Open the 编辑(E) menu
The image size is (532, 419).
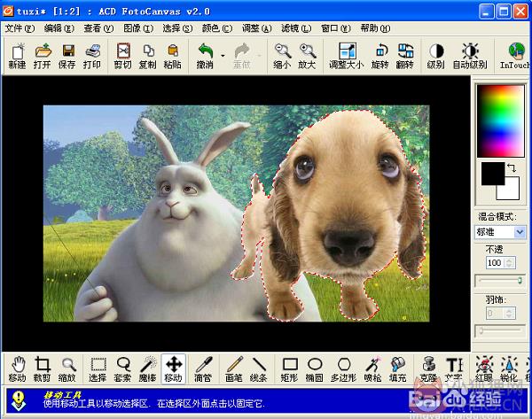[59, 28]
